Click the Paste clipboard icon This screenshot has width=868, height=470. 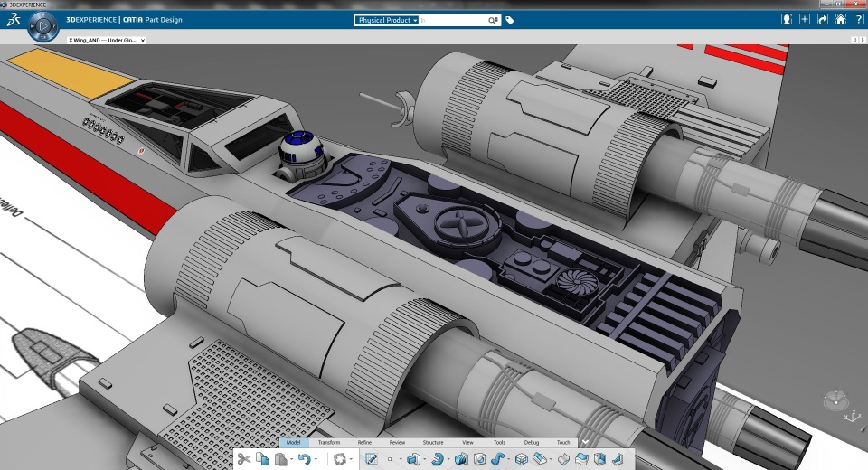pyautogui.click(x=281, y=459)
